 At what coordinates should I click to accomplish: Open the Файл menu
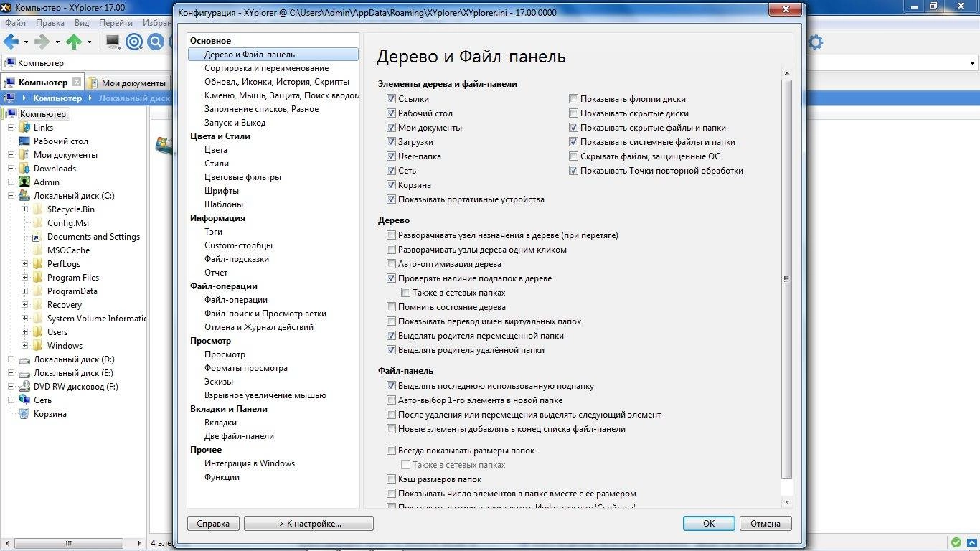(x=15, y=23)
